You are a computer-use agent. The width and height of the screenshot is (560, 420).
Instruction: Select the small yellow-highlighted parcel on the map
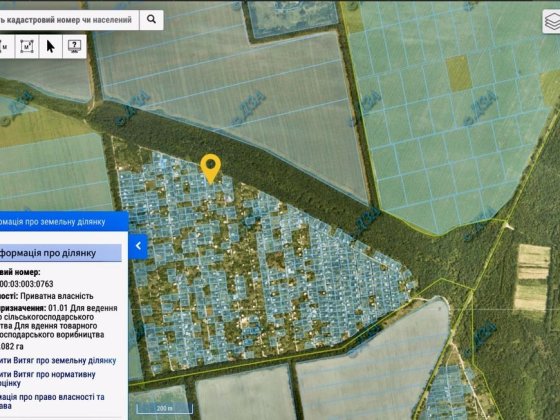(x=458, y=73)
